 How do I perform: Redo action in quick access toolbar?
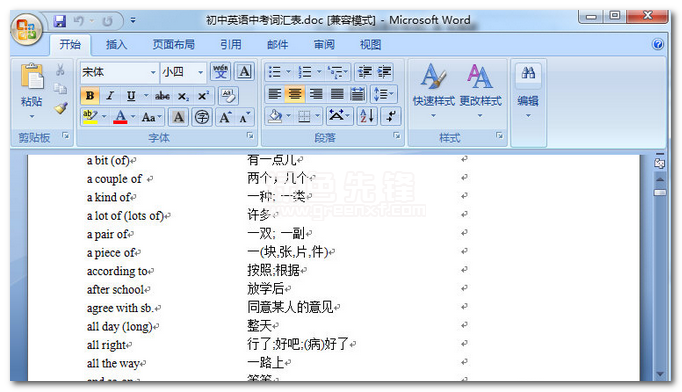(107, 21)
